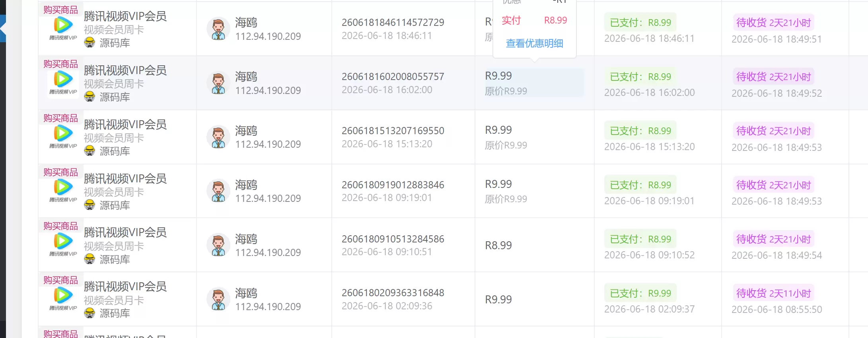Click 源码库 shop icon in monthly card row

coord(90,313)
